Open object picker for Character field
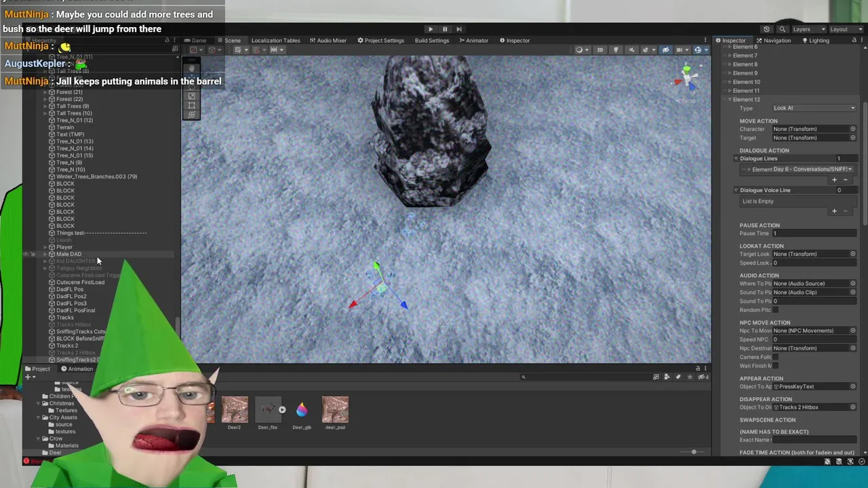This screenshot has width=868, height=488. pos(853,129)
